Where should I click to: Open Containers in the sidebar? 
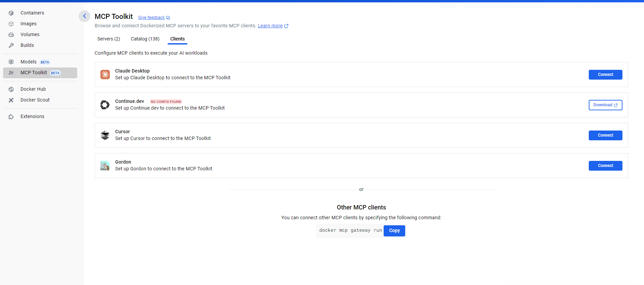[x=32, y=13]
